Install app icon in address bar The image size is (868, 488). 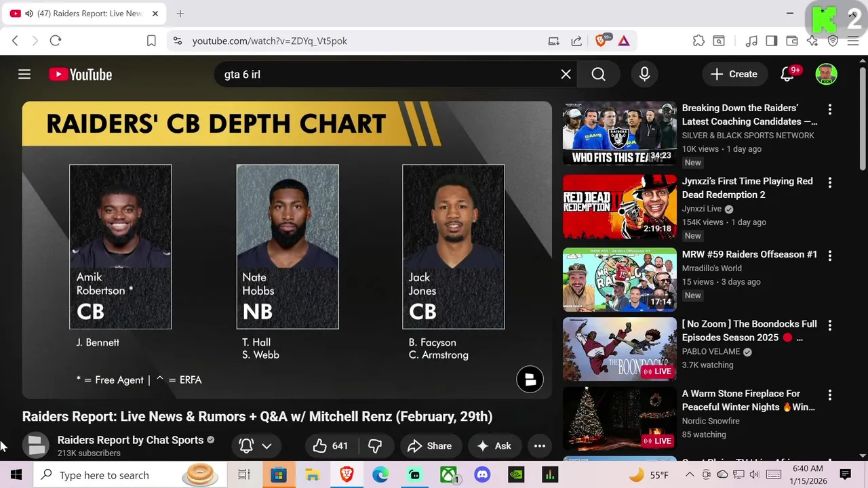pyautogui.click(x=554, y=41)
